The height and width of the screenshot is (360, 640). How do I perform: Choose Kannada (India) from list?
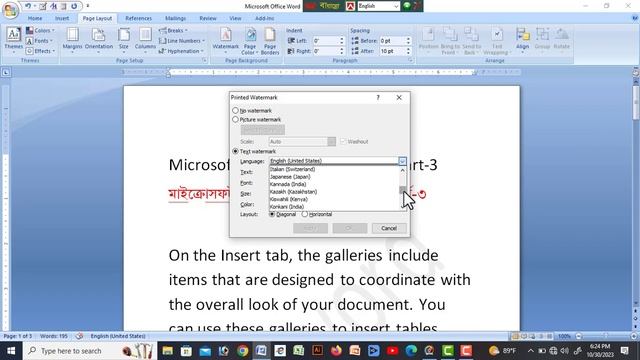[334, 184]
